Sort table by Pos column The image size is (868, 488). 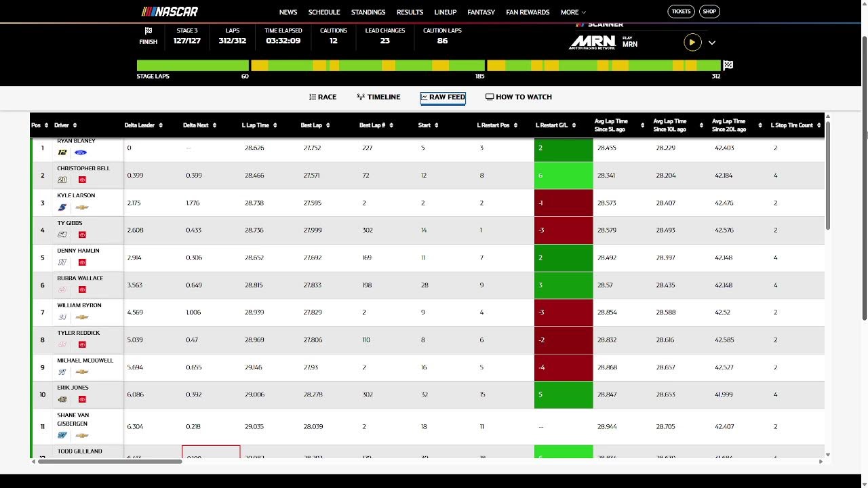pos(40,125)
